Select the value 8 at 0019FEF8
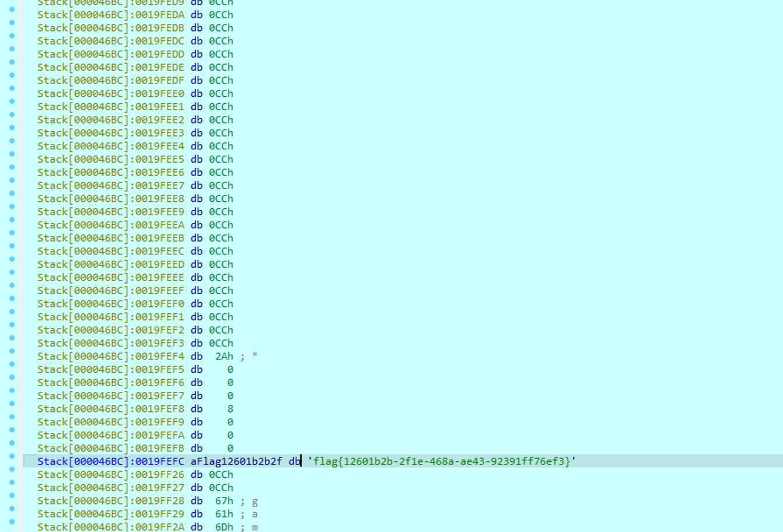 (x=230, y=409)
